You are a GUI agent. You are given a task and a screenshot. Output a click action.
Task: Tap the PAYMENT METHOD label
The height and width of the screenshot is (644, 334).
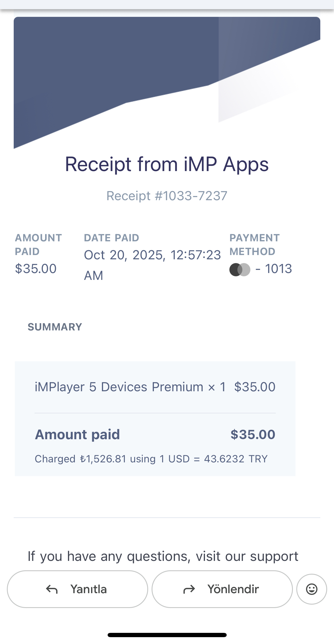point(254,245)
